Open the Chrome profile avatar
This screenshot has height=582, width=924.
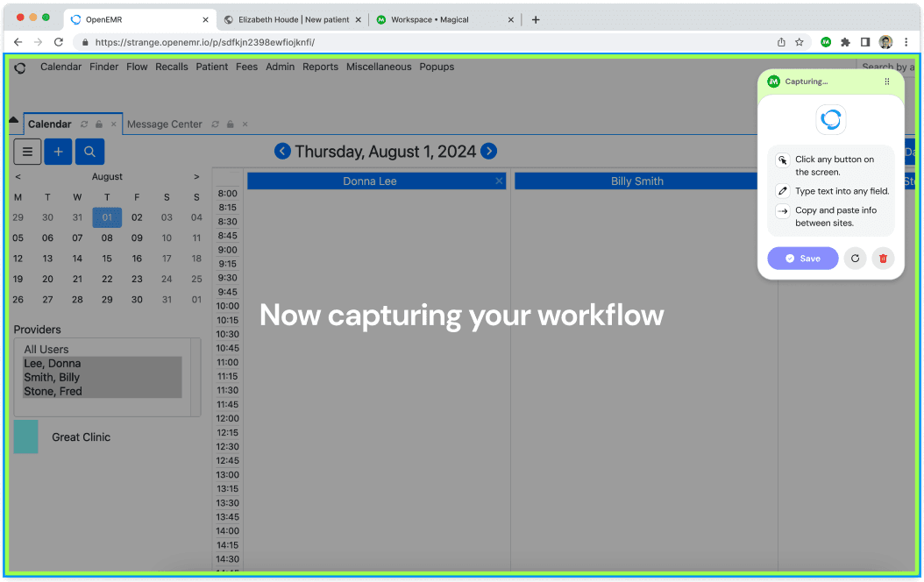pos(885,42)
